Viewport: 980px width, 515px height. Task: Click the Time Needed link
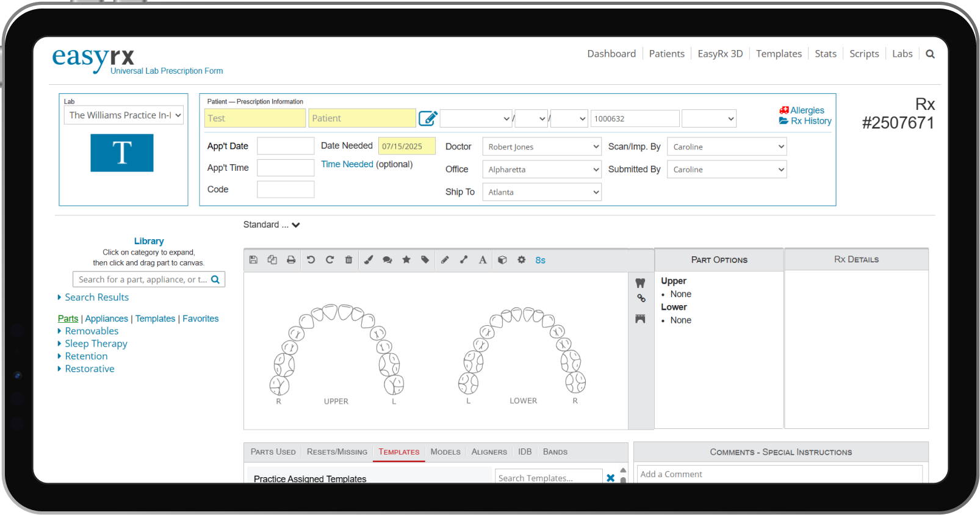click(347, 164)
